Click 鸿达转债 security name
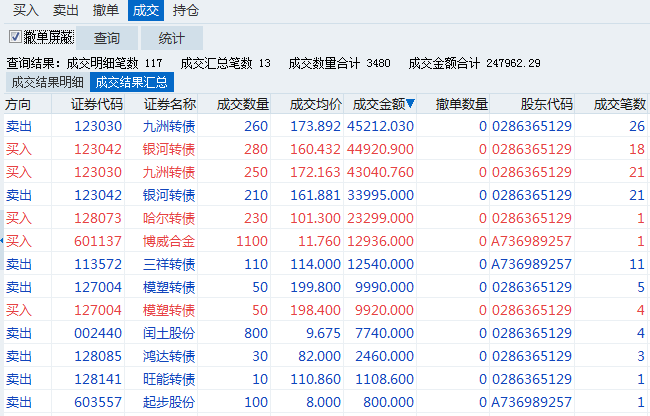The image size is (650, 416). (x=169, y=356)
